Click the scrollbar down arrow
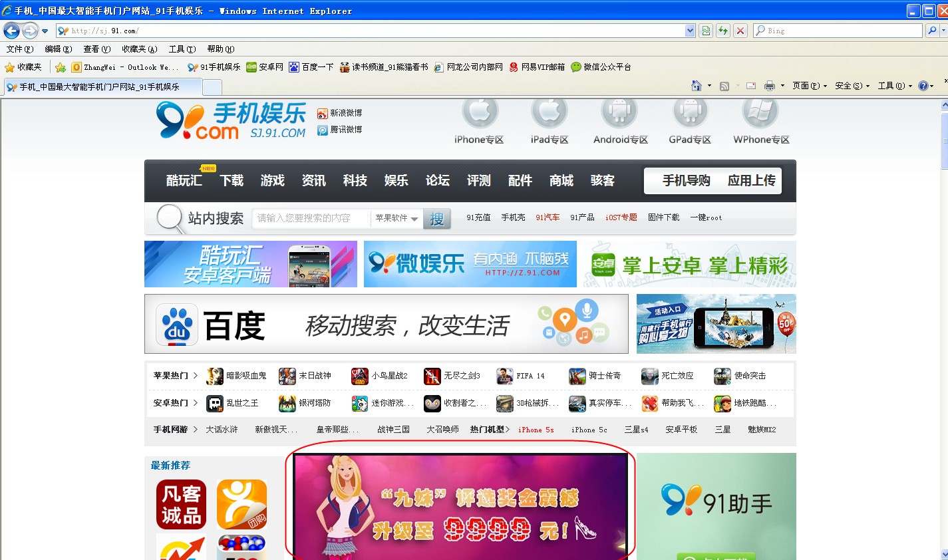948x560 pixels. [945, 554]
